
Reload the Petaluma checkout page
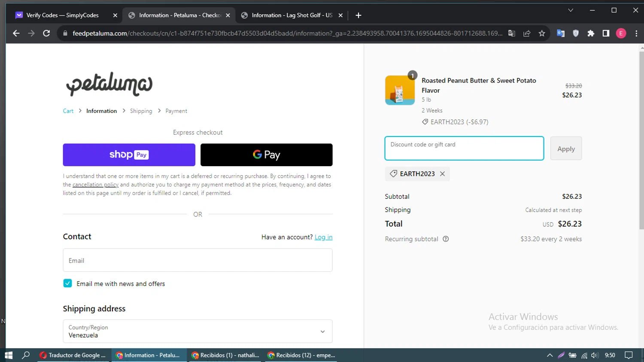coord(46,33)
